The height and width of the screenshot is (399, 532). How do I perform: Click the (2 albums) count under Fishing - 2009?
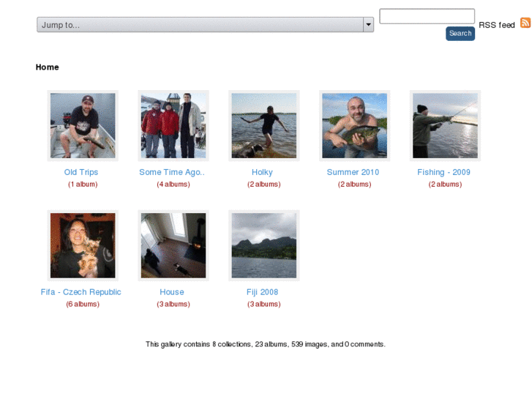pyautogui.click(x=445, y=184)
